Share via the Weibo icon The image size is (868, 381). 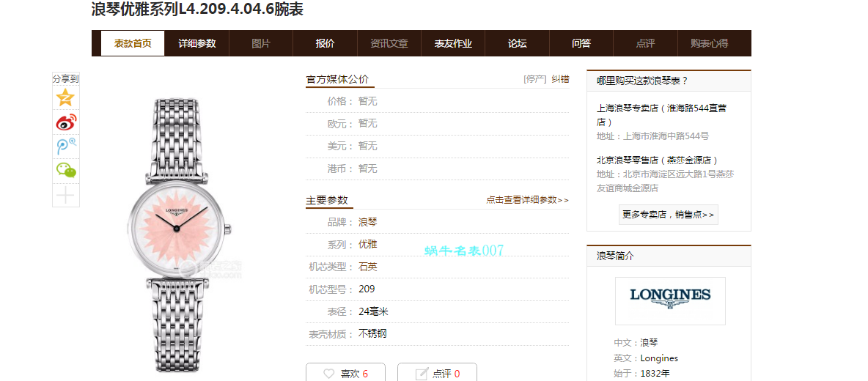pos(66,122)
